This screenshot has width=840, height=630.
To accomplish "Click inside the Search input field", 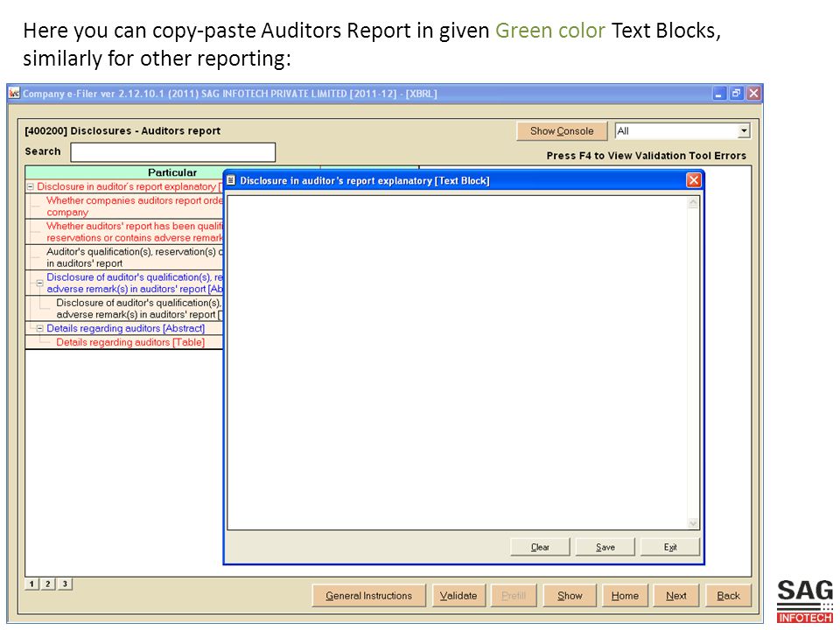I will point(172,151).
